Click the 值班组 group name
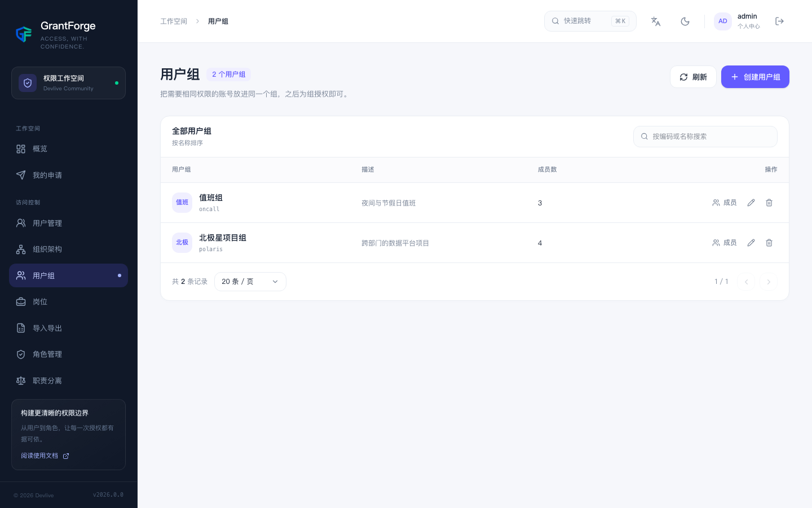Image resolution: width=812 pixels, height=508 pixels. (211, 198)
